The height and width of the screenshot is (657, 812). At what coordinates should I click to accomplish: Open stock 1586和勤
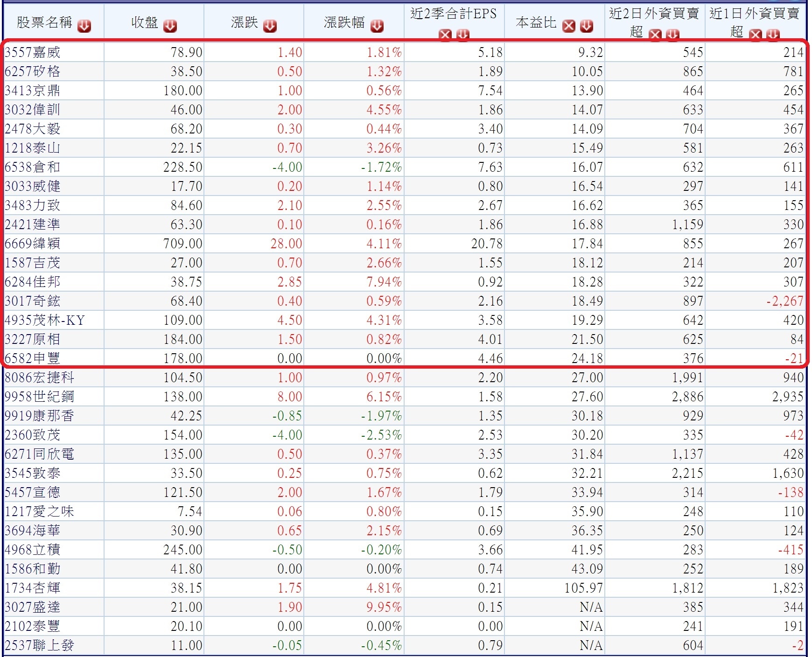[33, 569]
